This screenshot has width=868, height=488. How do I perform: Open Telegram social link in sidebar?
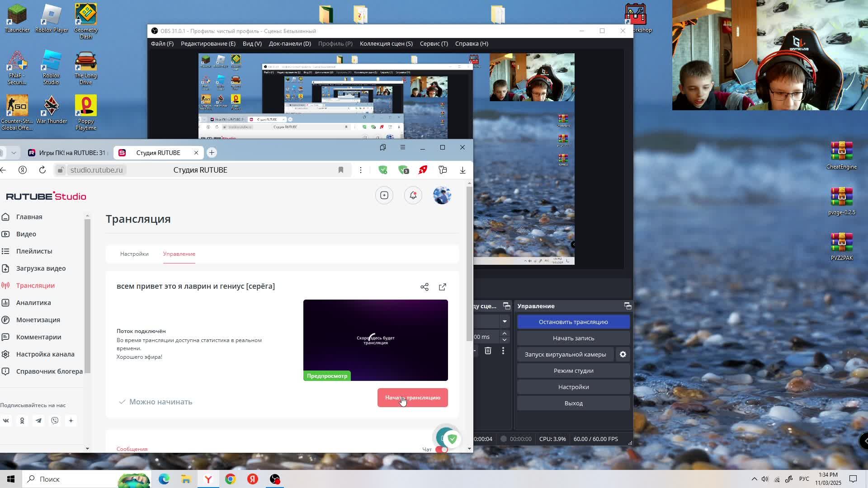(38, 421)
